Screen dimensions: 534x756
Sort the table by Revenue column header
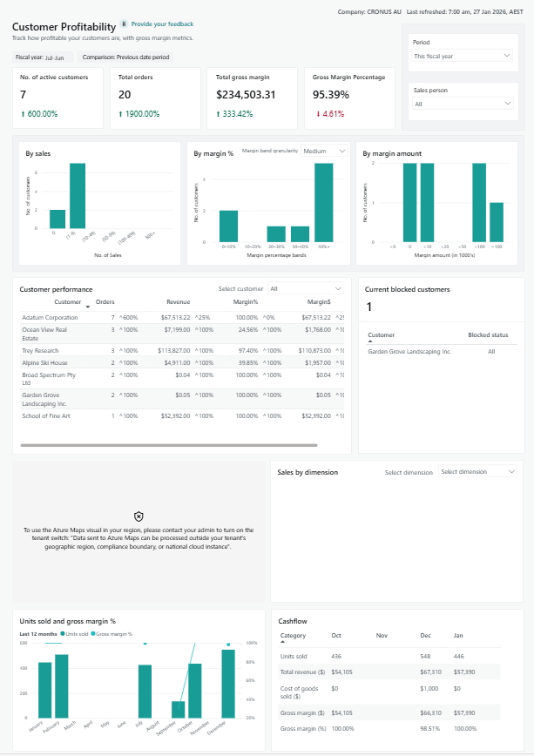coord(178,301)
